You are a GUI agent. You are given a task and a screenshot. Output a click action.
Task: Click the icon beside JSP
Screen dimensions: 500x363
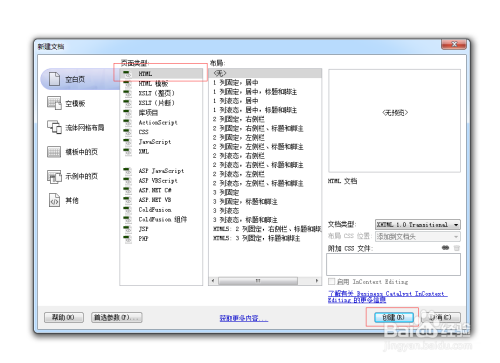pyautogui.click(x=127, y=229)
